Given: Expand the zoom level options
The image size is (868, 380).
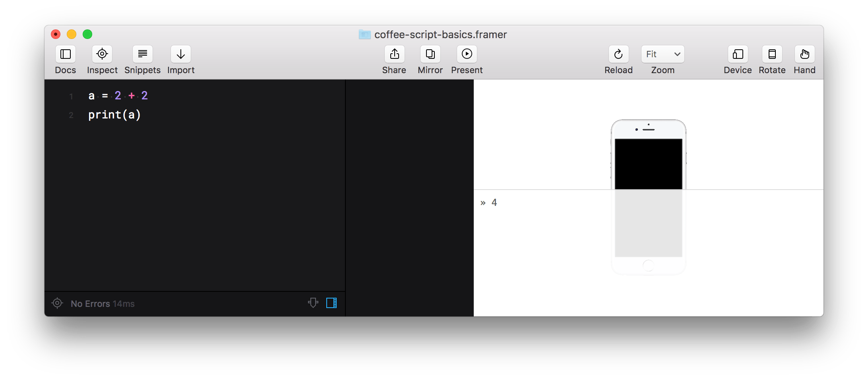Looking at the screenshot, I should click(x=677, y=54).
